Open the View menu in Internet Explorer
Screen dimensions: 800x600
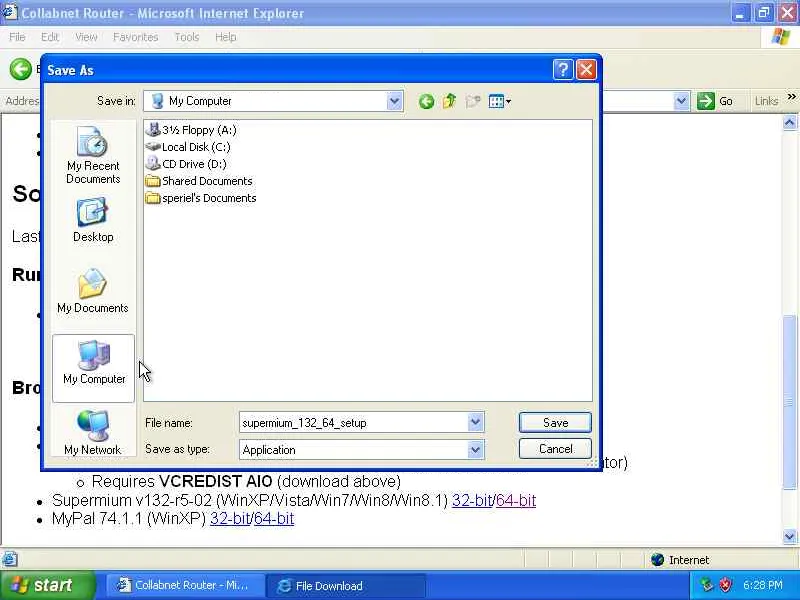(x=86, y=37)
